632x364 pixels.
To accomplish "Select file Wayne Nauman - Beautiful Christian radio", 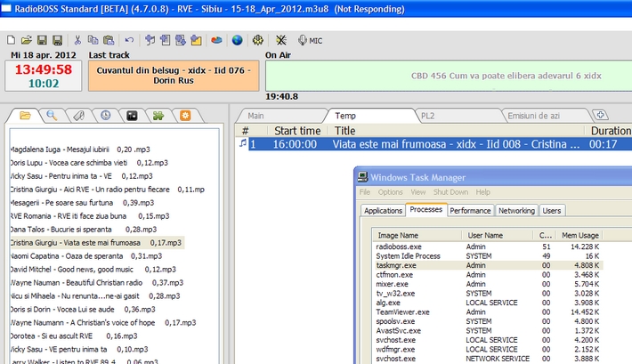I will (x=97, y=283).
